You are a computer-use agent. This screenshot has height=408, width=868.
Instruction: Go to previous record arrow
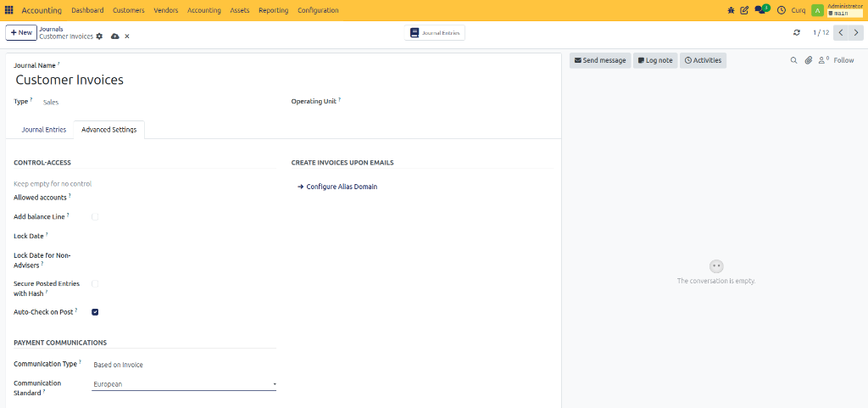[840, 33]
